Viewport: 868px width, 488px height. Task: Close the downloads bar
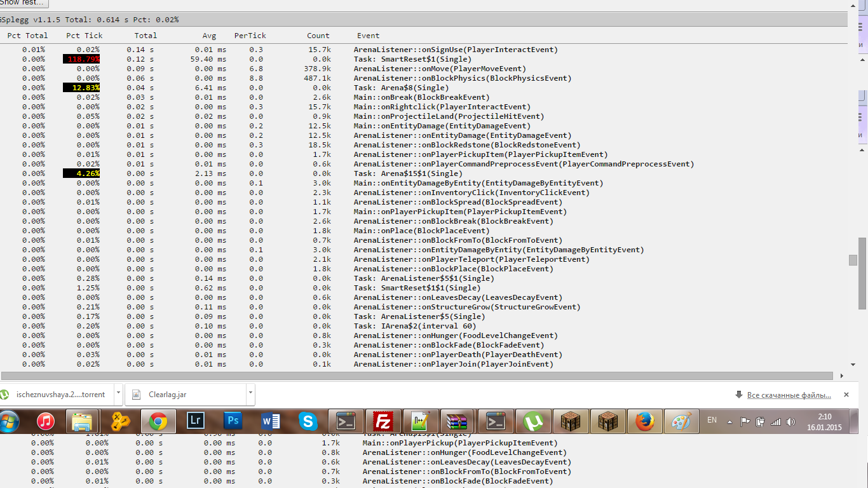[846, 395]
